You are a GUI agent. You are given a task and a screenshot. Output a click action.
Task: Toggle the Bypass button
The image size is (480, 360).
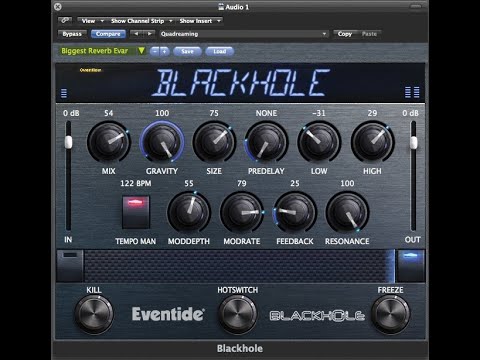pos(72,34)
